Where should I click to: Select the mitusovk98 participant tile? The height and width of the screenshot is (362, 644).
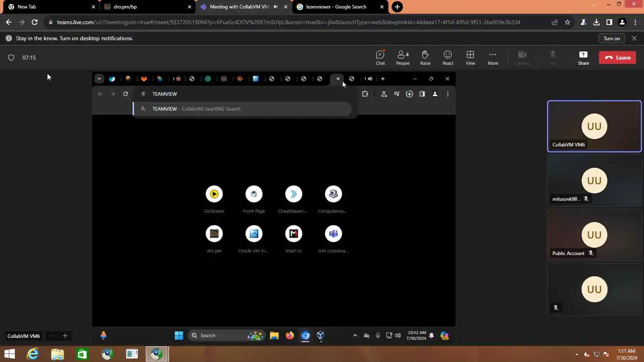click(594, 181)
